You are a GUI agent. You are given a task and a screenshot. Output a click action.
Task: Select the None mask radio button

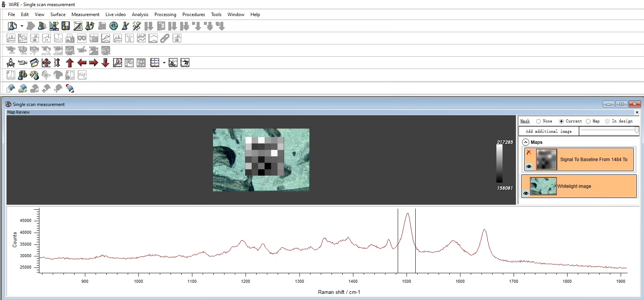click(538, 121)
